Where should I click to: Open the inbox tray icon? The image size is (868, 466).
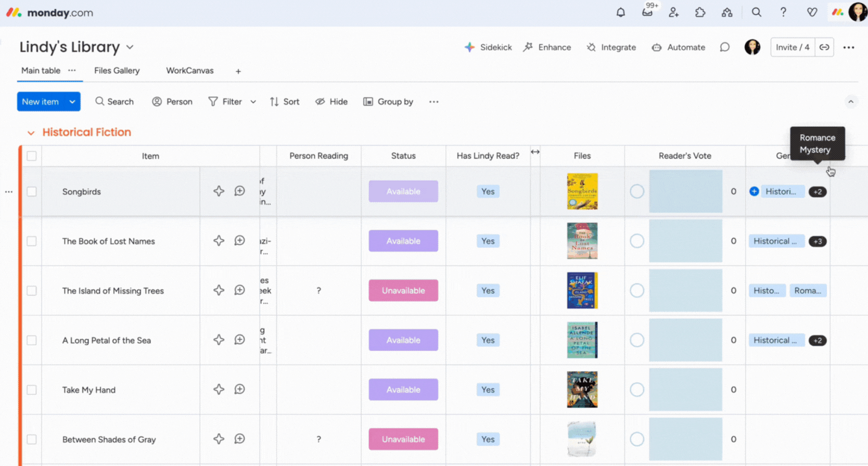(647, 12)
